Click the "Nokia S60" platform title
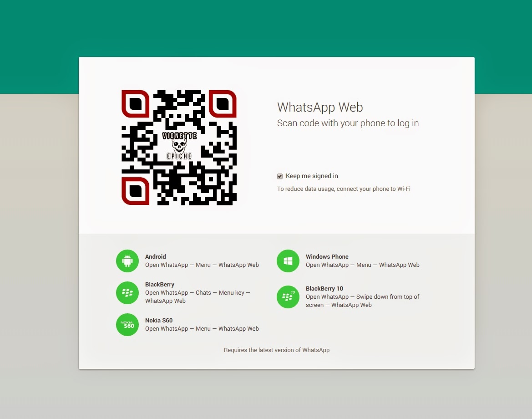This screenshot has width=532, height=419. pos(159,321)
